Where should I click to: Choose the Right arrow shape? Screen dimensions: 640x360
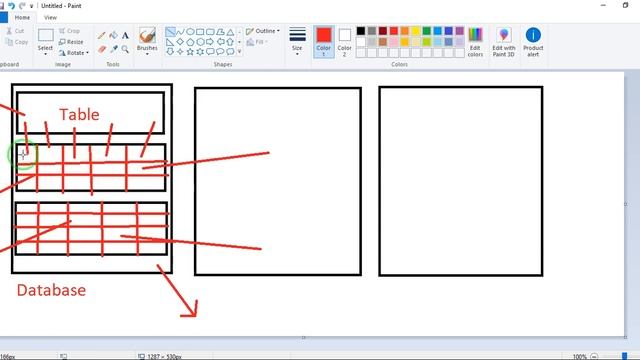[x=210, y=42]
